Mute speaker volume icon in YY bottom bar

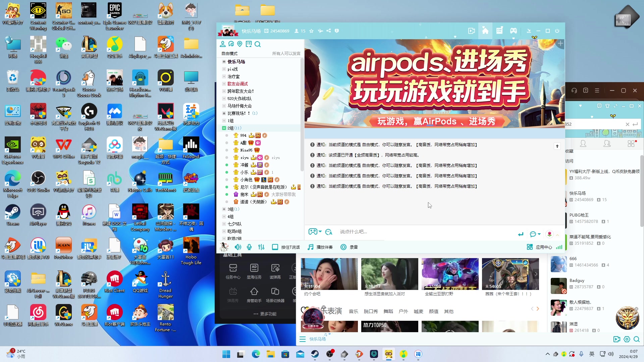238,247
